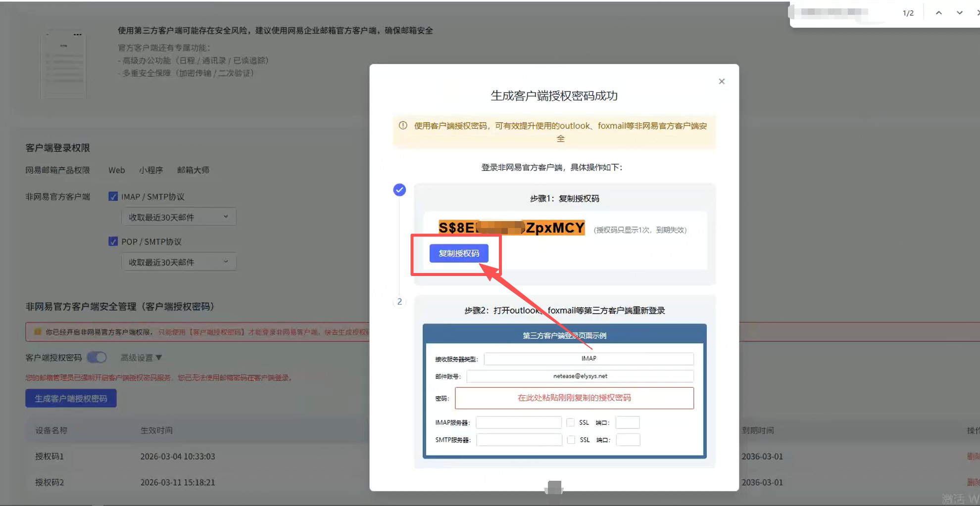The image size is (980, 506).
Task: Open the three-dot menu above the document thumbnail
Action: click(x=77, y=35)
